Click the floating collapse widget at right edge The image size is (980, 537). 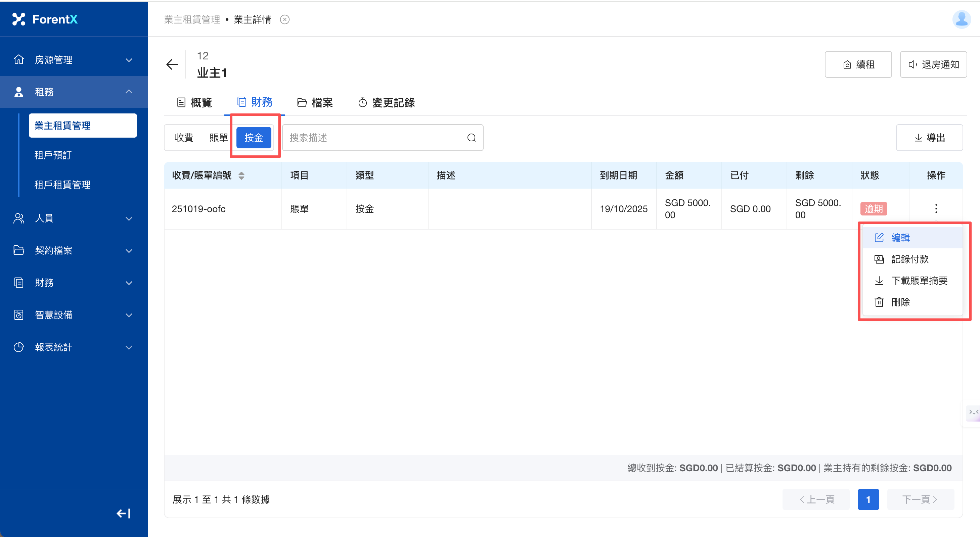973,412
